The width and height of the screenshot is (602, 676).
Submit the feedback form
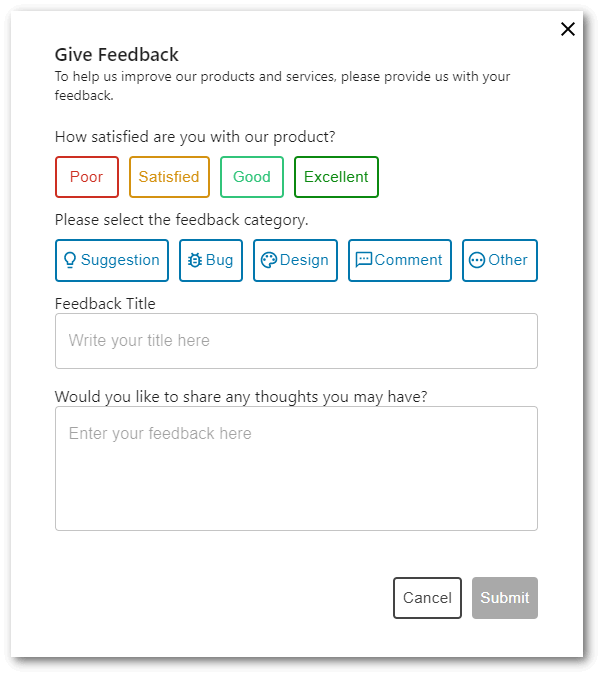(505, 598)
